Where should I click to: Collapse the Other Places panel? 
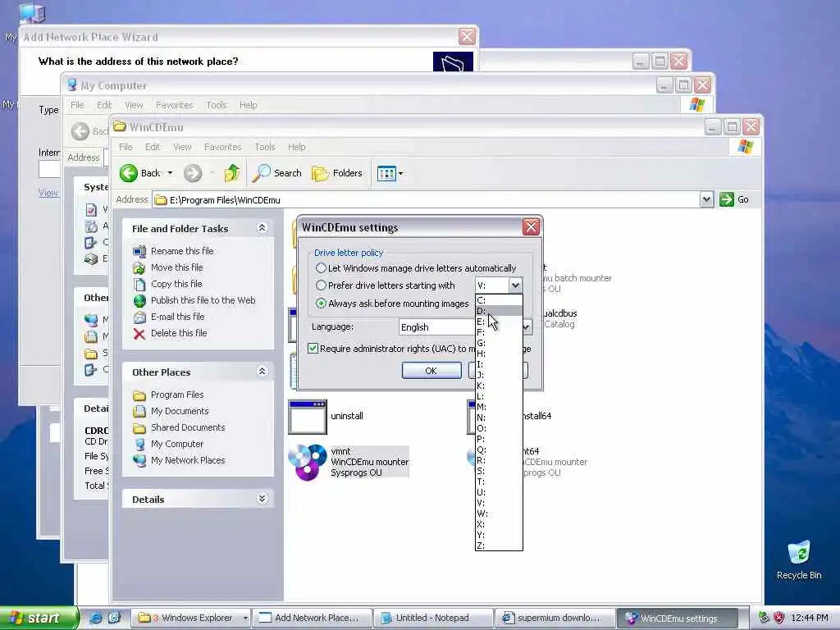click(262, 372)
